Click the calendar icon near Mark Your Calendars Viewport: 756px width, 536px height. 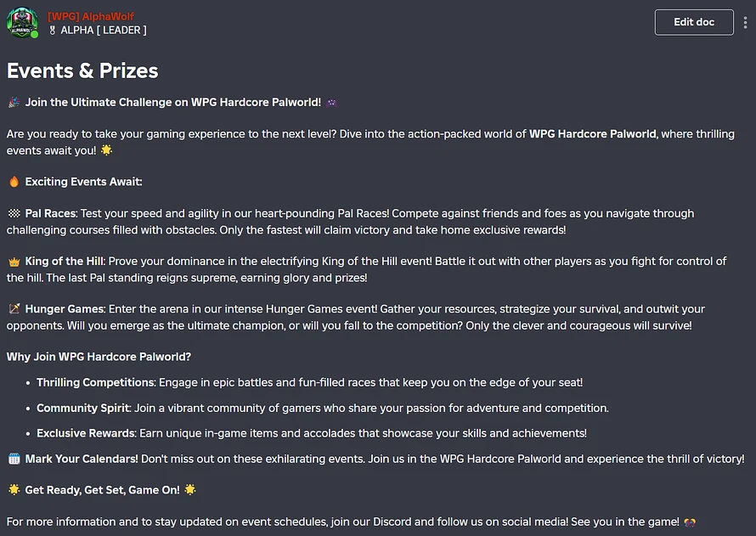[x=14, y=459]
